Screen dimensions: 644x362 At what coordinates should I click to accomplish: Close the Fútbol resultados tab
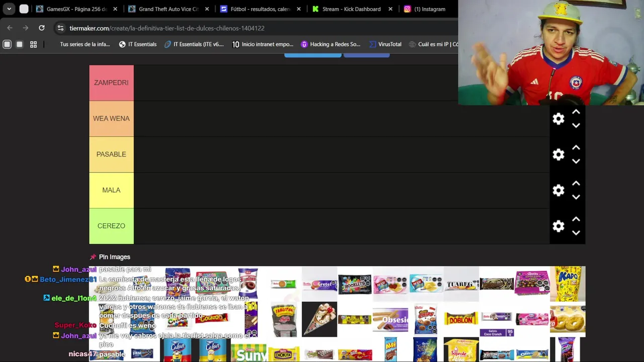point(299,9)
